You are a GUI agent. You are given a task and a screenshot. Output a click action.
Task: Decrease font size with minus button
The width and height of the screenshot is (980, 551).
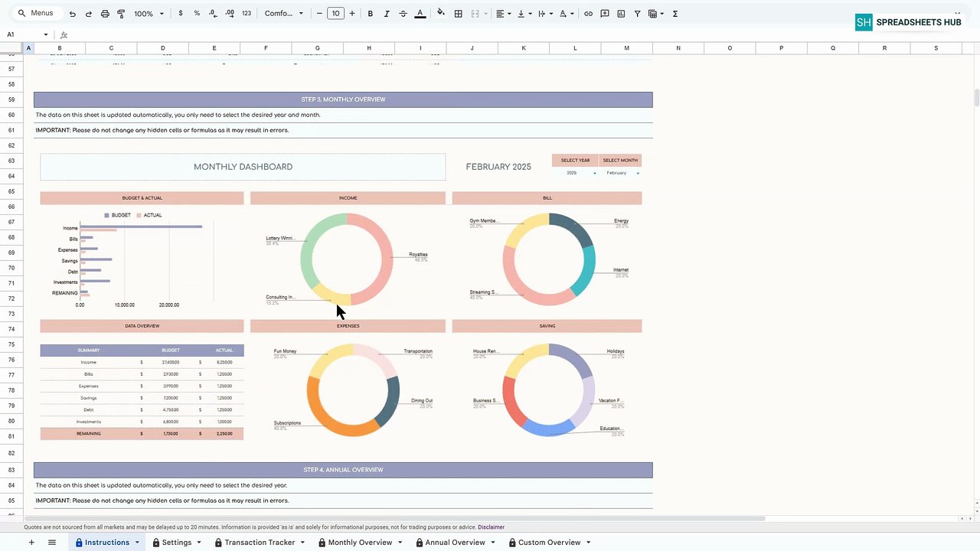click(x=319, y=14)
